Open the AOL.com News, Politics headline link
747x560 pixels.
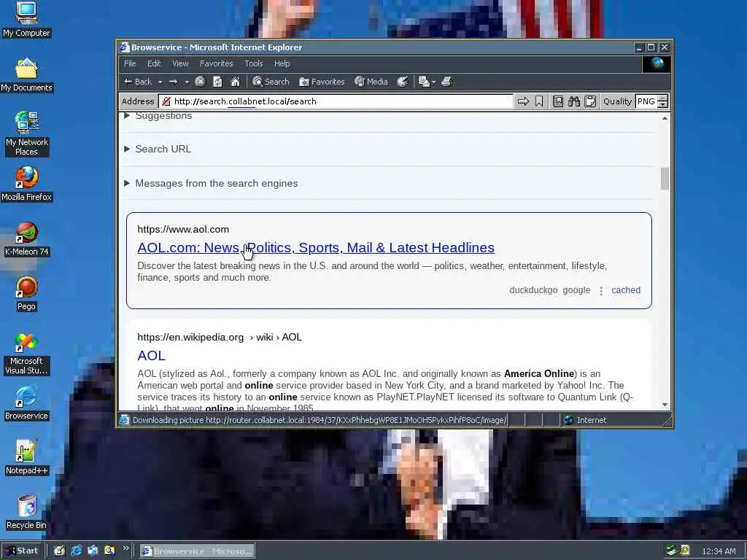click(316, 248)
